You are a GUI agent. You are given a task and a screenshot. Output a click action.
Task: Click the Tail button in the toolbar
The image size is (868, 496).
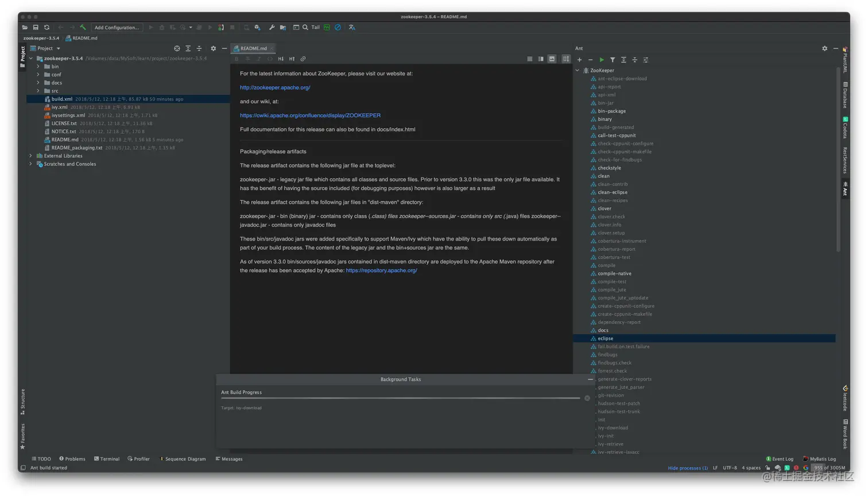click(316, 28)
